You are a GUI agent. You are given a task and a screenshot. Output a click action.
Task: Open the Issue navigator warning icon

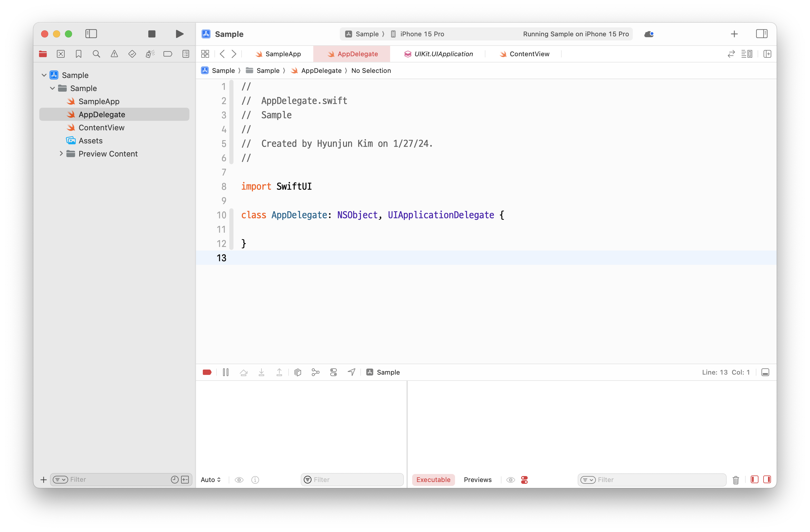click(x=114, y=54)
